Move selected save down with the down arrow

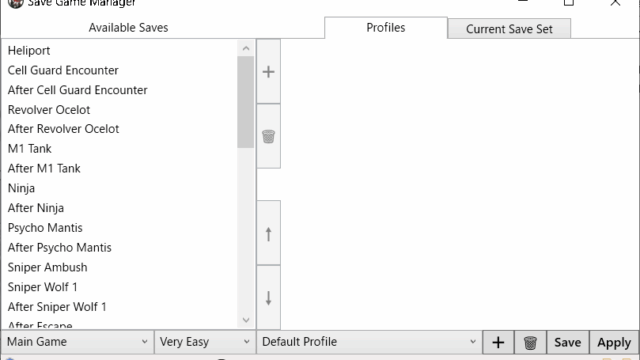269,298
